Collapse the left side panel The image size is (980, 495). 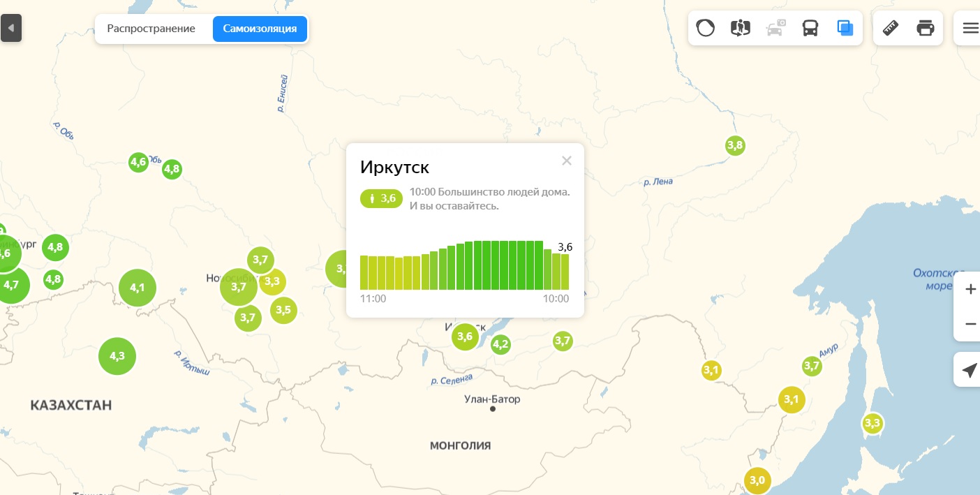point(11,28)
